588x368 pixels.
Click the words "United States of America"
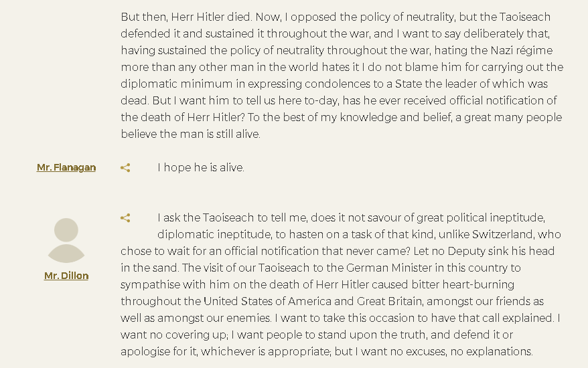click(x=268, y=301)
